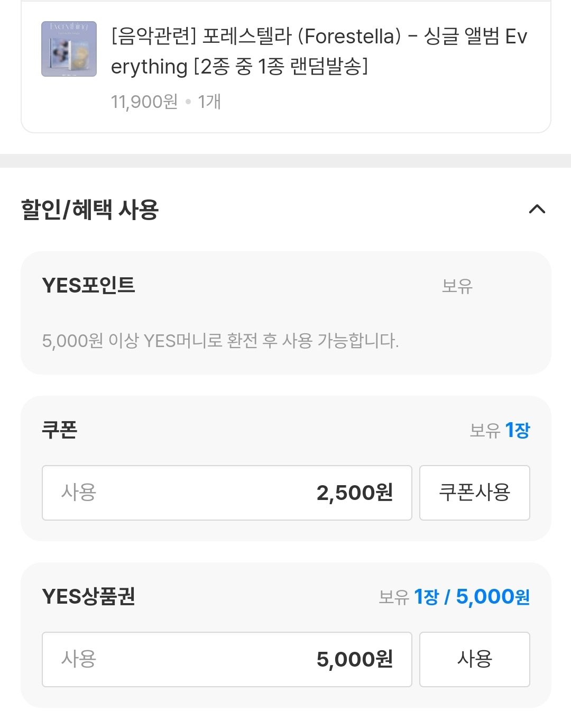Click the 쿠폰 section label
The image size is (571, 728).
[x=60, y=430]
